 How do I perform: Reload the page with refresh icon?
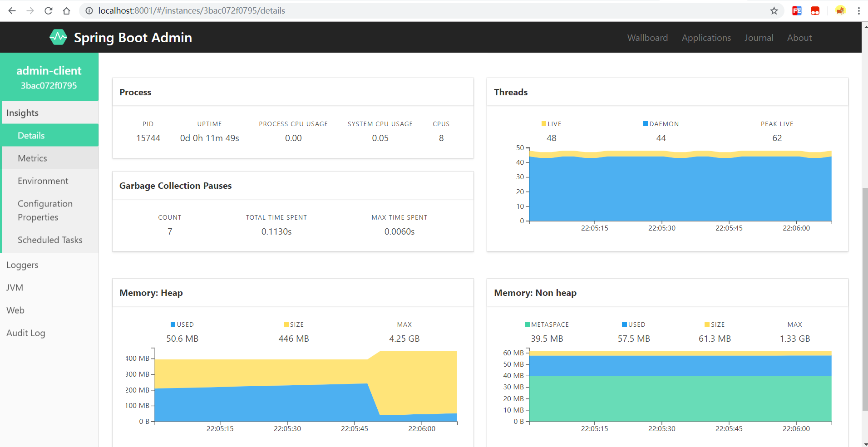pos(49,10)
